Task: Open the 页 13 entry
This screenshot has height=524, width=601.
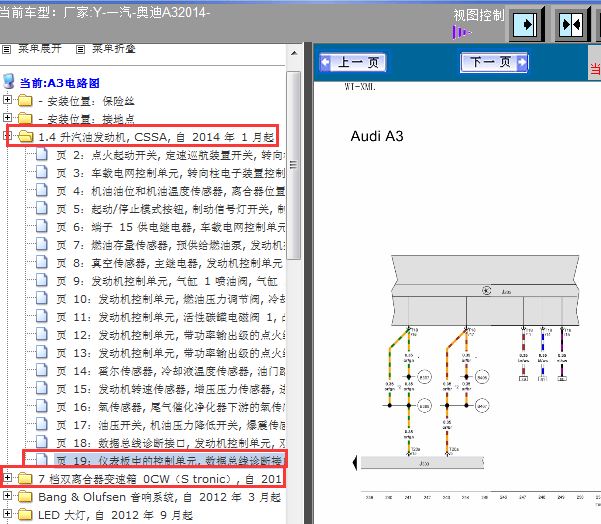Action: point(171,353)
